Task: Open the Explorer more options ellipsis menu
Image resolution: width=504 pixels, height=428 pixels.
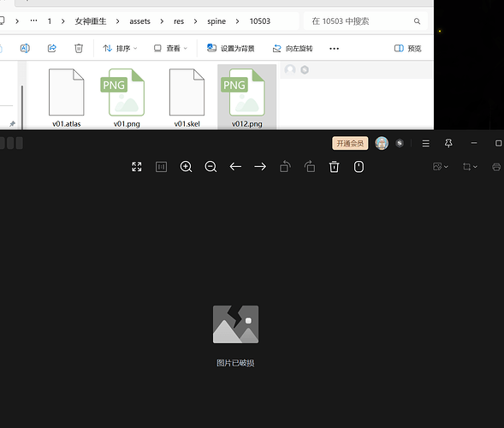Action: (335, 49)
